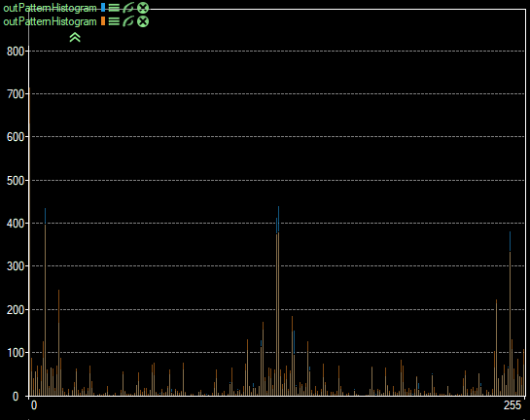
Task: Collapse the legend with double chevron
Action: [75, 37]
